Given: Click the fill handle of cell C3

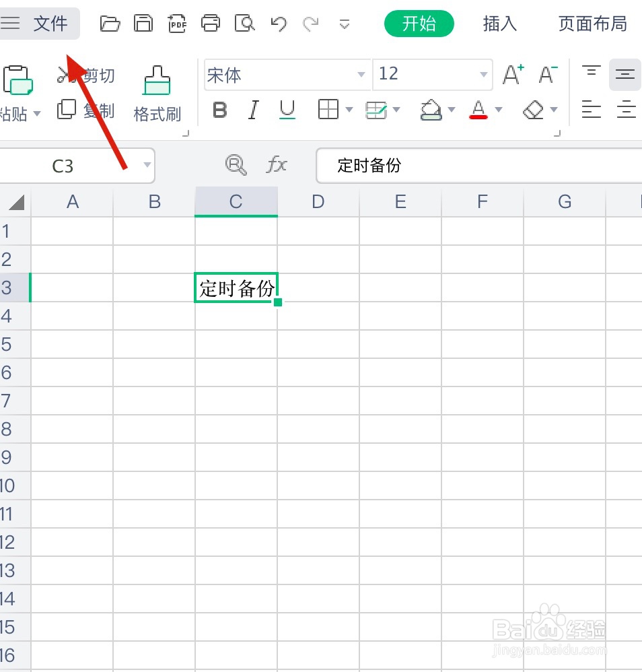Looking at the screenshot, I should tap(277, 302).
